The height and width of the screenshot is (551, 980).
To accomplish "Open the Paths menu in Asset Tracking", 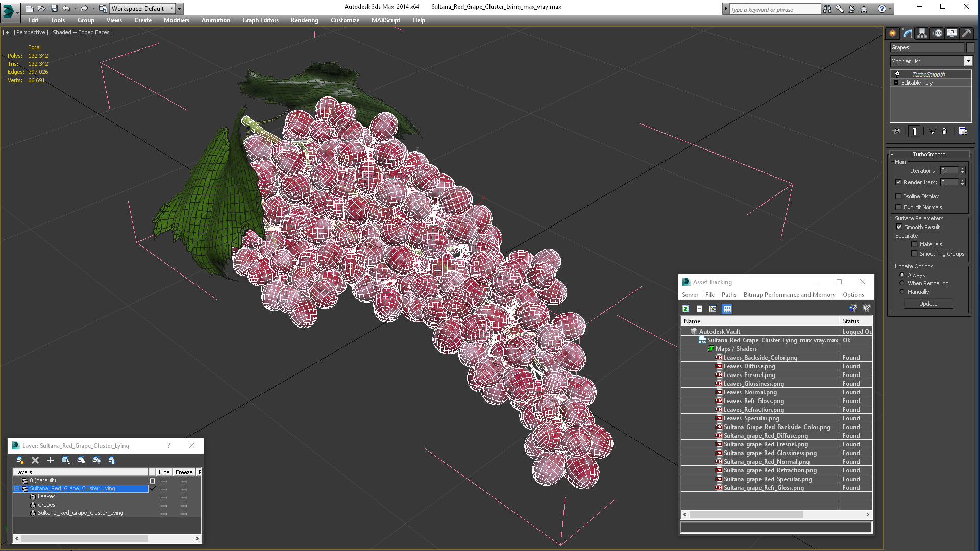I will coord(728,295).
